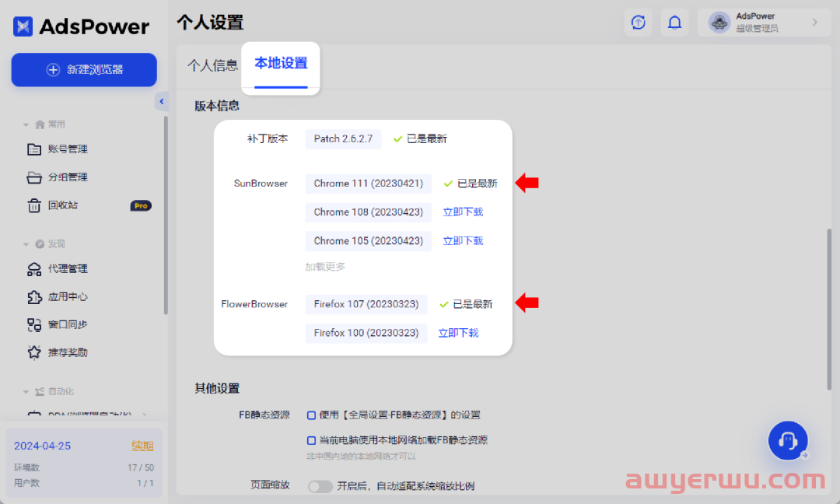Collapse the 常用 section arrow
The width and height of the screenshot is (840, 504).
26,124
